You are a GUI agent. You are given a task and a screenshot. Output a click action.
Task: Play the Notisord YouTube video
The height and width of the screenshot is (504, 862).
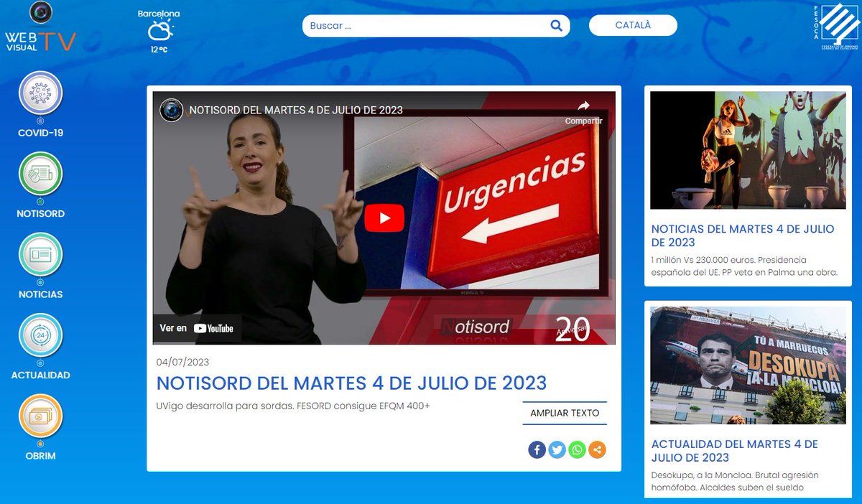(384, 218)
